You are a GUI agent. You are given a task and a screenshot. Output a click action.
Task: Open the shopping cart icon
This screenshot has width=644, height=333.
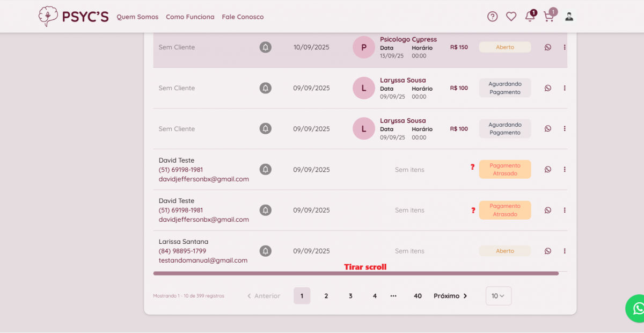[x=548, y=17]
